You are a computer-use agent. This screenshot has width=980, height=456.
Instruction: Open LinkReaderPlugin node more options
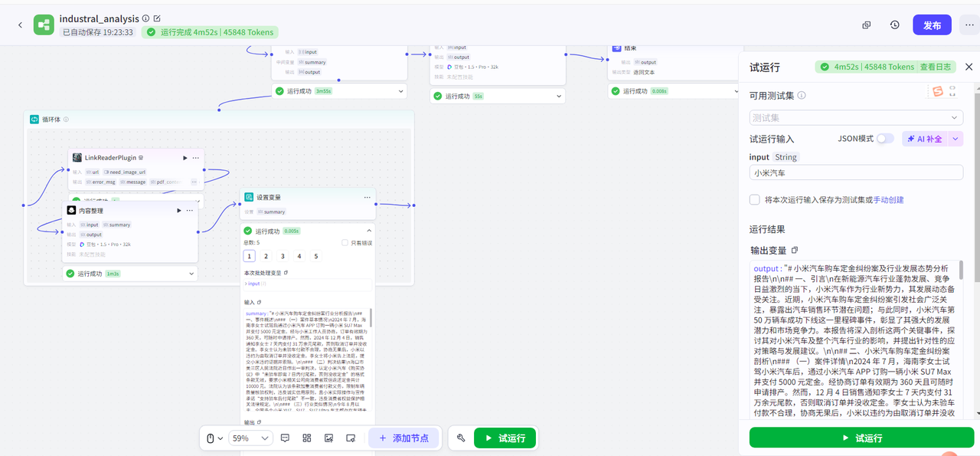coord(197,158)
